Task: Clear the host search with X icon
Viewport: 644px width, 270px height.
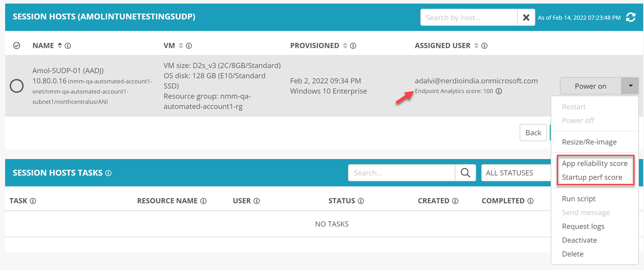Action: coord(526,18)
